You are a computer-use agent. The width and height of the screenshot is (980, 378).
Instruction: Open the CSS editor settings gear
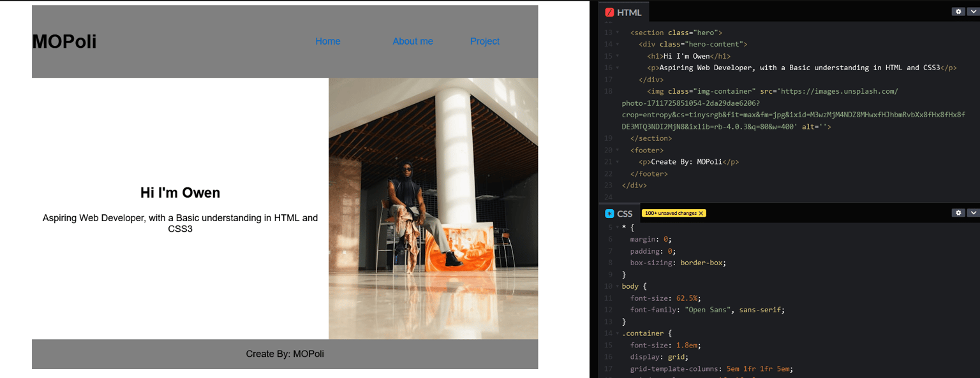point(958,213)
